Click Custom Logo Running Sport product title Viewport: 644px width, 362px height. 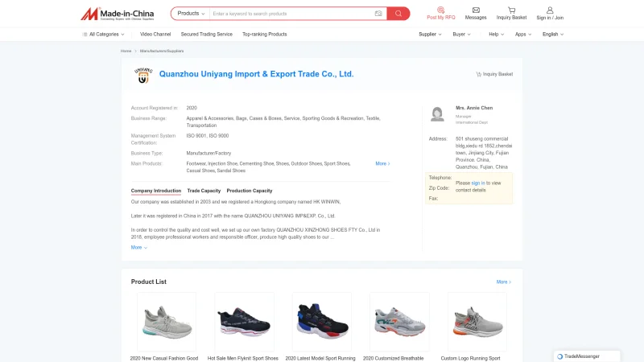[470, 358]
